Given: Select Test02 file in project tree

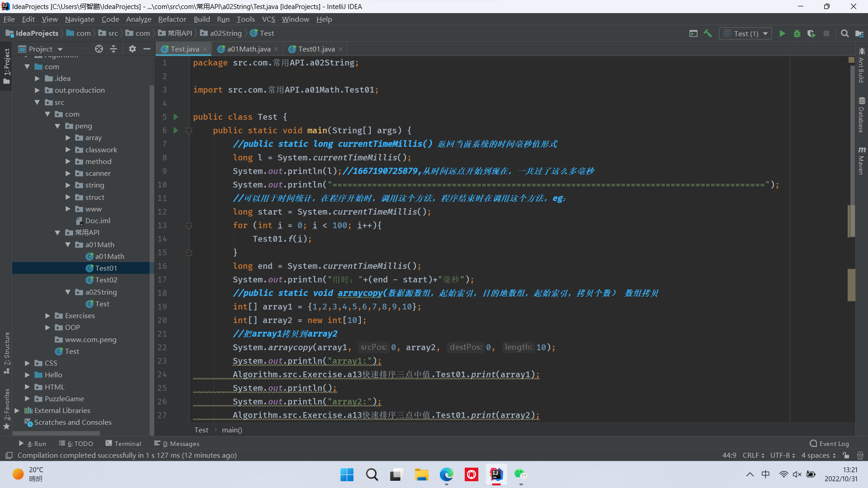Looking at the screenshot, I should (x=106, y=280).
